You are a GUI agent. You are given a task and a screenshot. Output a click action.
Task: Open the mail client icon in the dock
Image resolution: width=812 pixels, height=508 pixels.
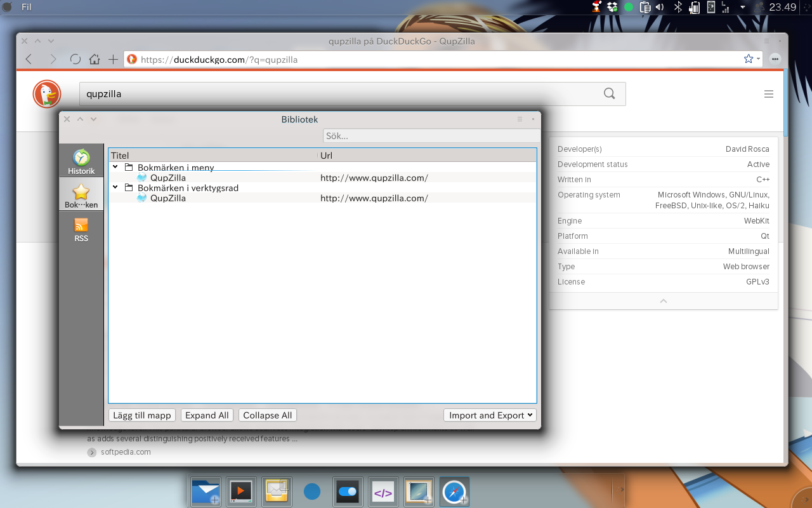pos(277,491)
